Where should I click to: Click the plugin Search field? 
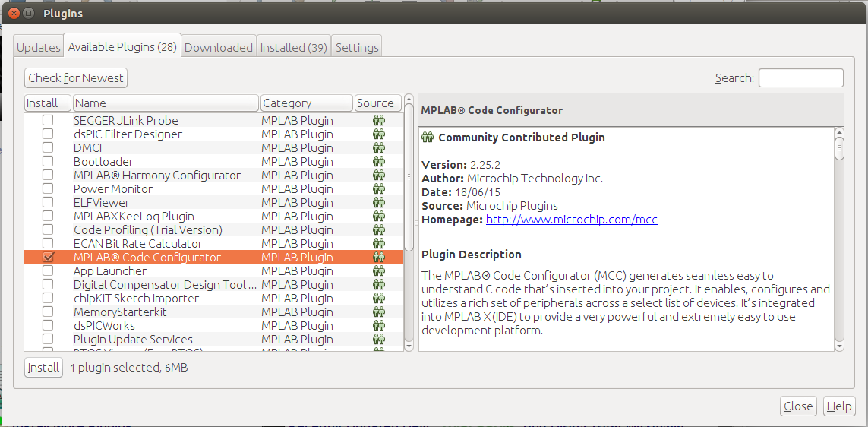click(801, 78)
